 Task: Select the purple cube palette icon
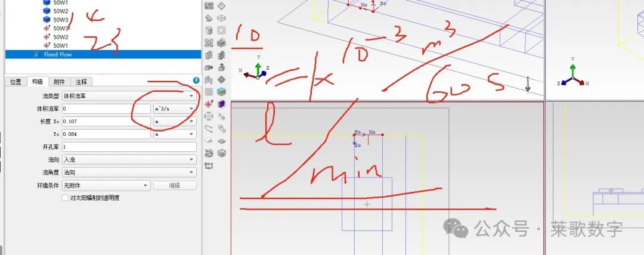(221, 104)
